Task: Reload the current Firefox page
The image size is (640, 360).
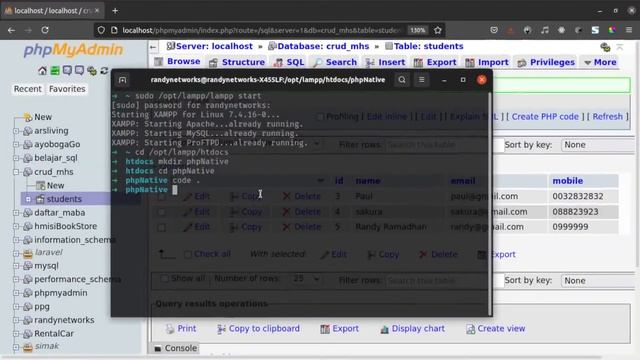Action: coord(45,30)
